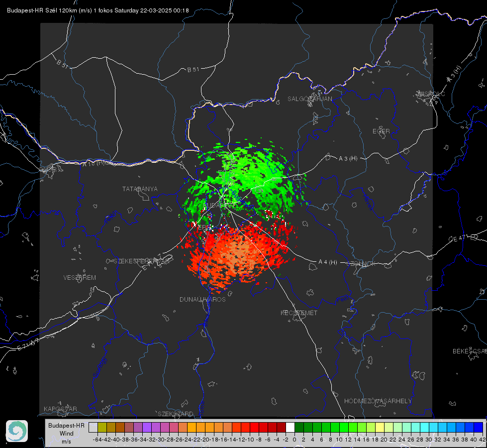Pick the cyan swatch at 28-30 m/s

pos(425,427)
